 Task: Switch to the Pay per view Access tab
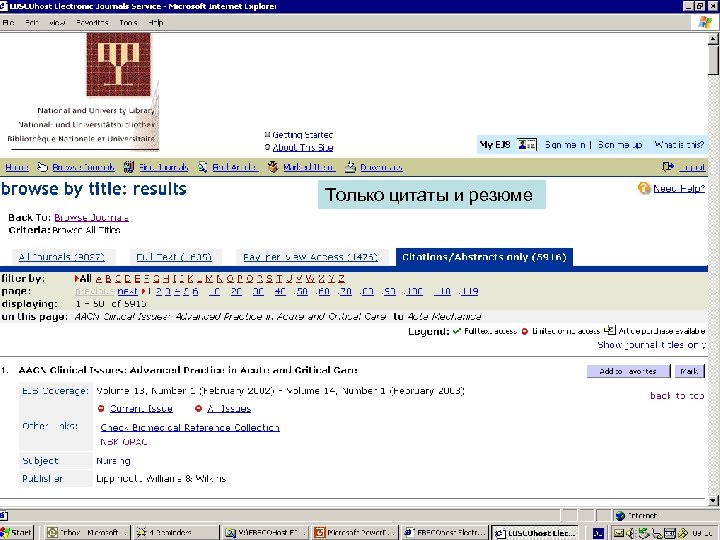coord(310,257)
